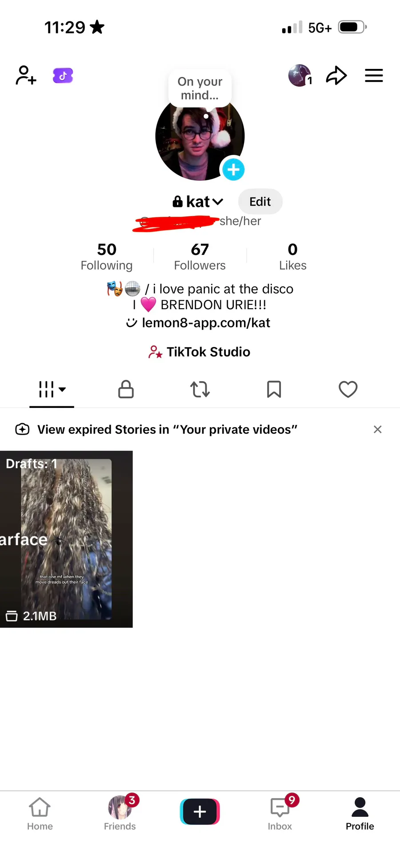Click the Edit profile button
Screen dimensions: 400x868
point(260,202)
